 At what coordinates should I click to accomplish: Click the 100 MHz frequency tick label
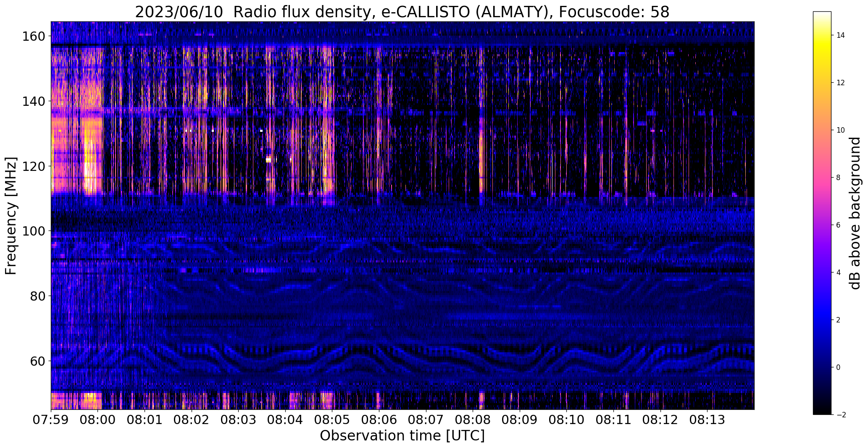34,231
